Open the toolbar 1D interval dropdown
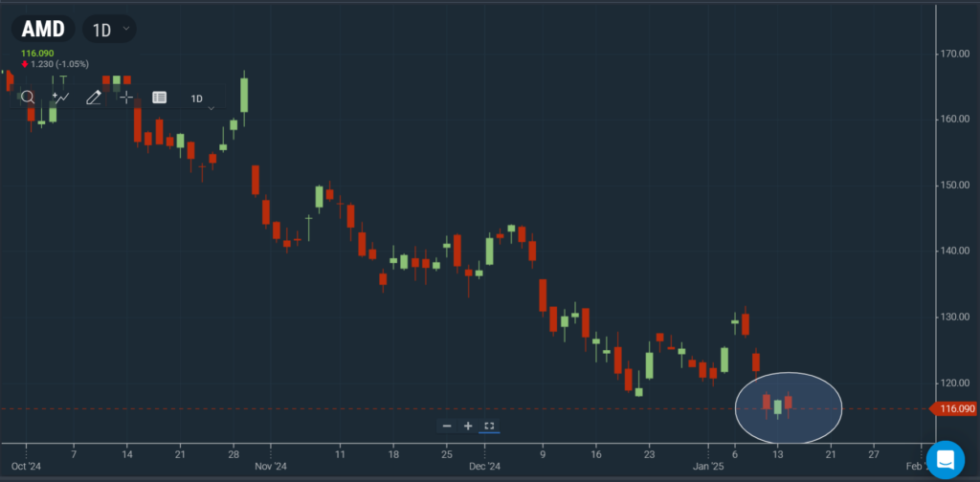The width and height of the screenshot is (980, 482). [x=201, y=99]
